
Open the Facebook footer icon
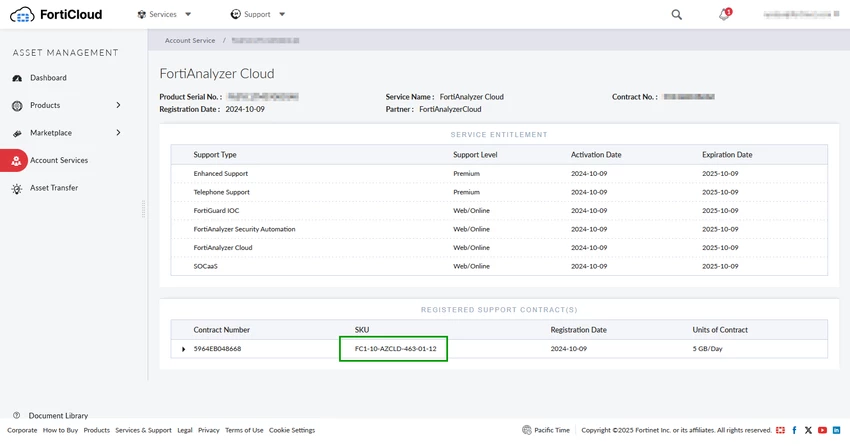click(794, 430)
